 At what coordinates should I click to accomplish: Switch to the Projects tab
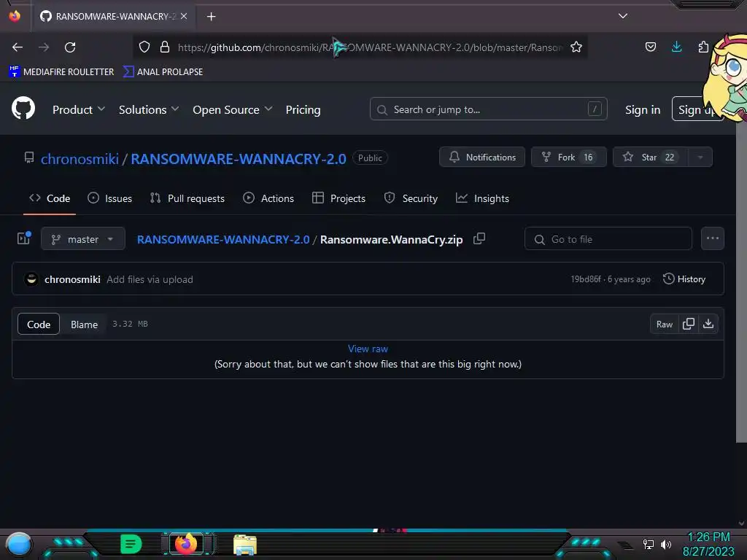tap(338, 198)
